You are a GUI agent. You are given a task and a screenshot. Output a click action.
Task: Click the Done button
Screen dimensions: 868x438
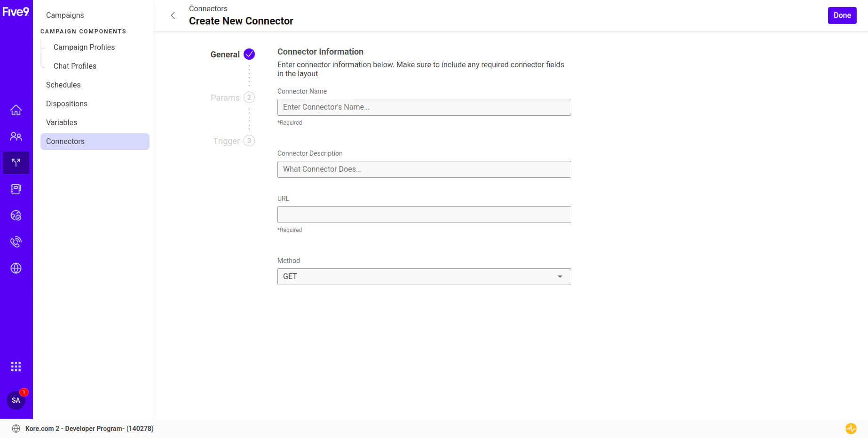(842, 15)
